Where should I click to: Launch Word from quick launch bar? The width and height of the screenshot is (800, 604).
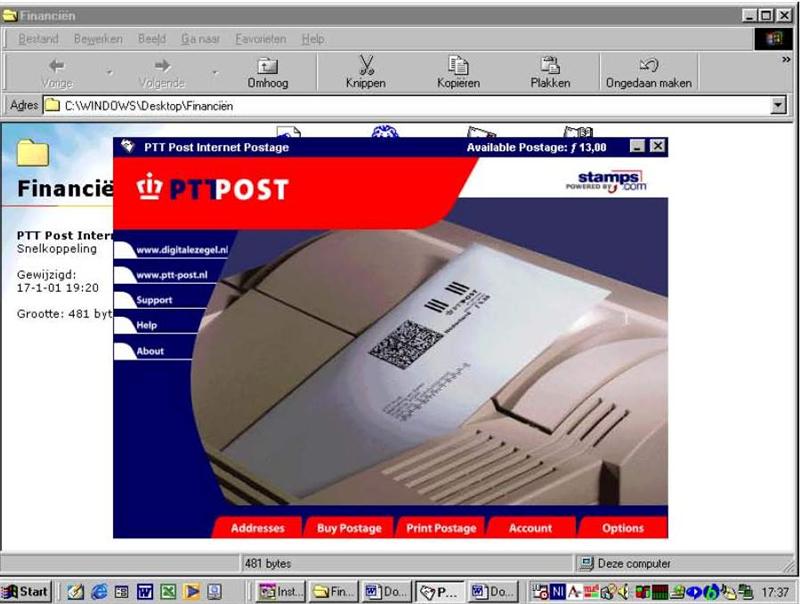(x=145, y=592)
